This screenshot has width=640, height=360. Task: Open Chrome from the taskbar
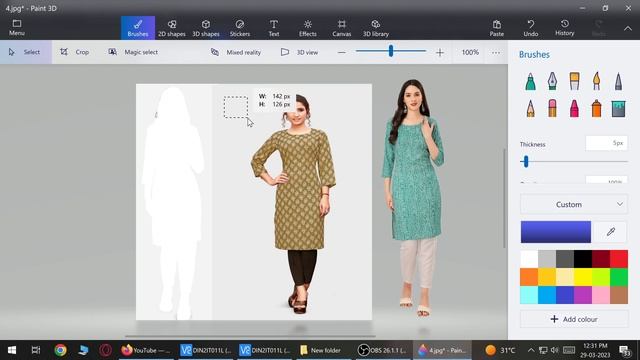click(60, 350)
